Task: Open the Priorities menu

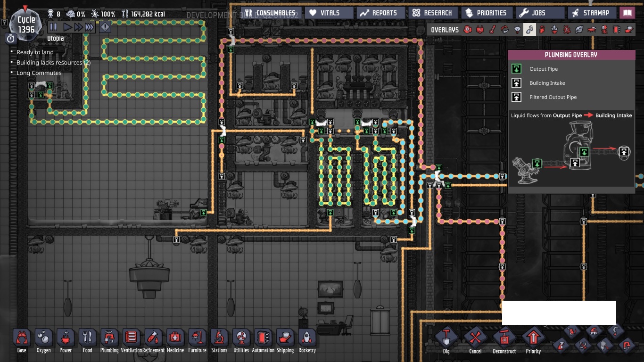Action: point(486,13)
